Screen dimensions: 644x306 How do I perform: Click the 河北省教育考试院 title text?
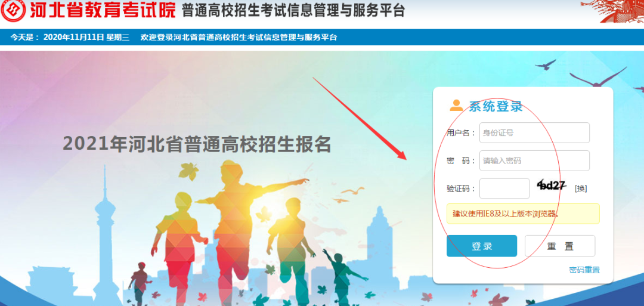pos(103,11)
